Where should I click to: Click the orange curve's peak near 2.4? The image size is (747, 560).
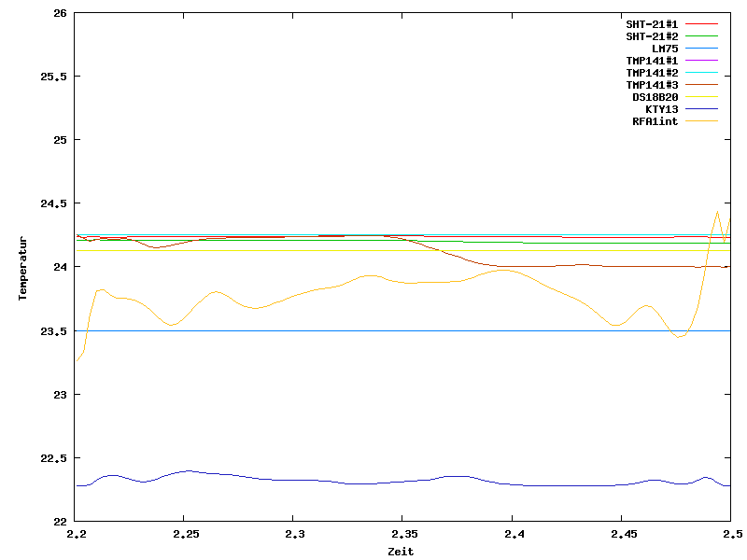tap(502, 270)
